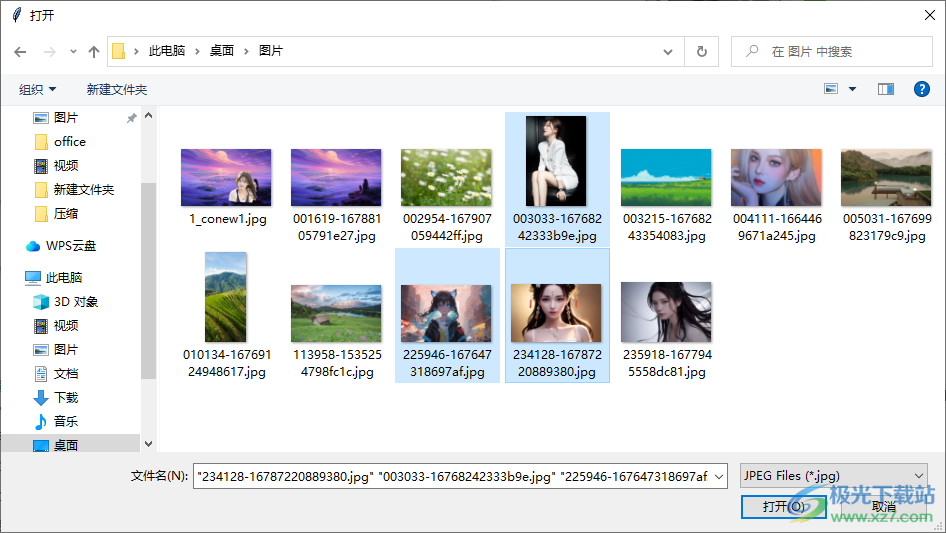The image size is (946, 533).
Task: Click the search box for 图片
Action: [832, 52]
